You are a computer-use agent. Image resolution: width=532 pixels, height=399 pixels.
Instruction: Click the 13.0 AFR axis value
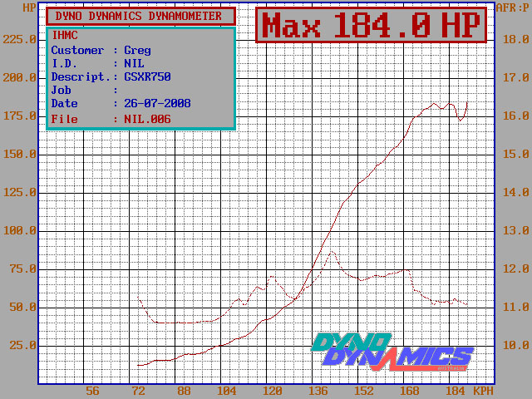[x=515, y=231]
